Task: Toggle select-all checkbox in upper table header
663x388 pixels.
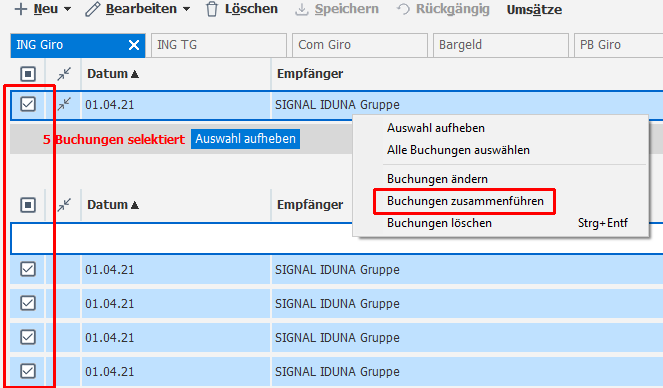Action: 28,74
